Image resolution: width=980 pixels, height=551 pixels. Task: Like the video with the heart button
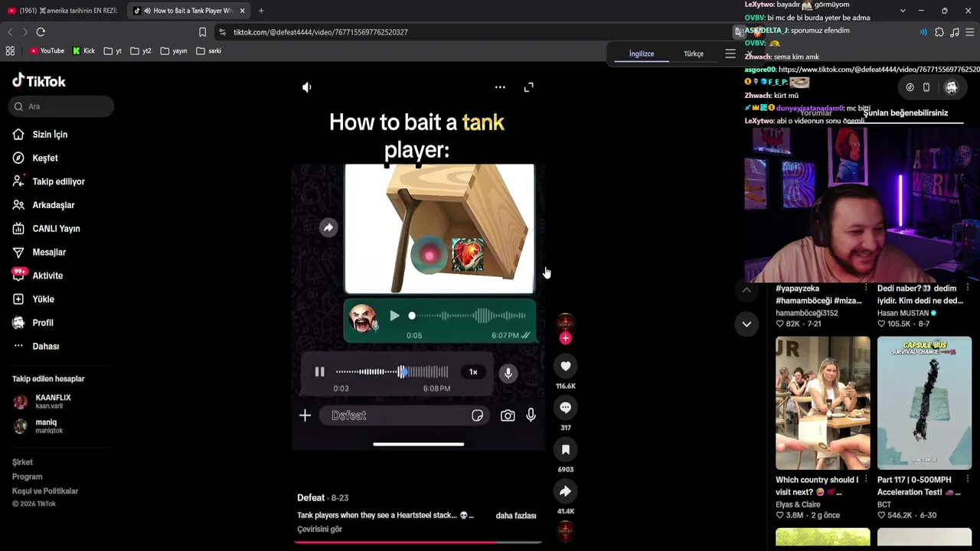coord(566,367)
